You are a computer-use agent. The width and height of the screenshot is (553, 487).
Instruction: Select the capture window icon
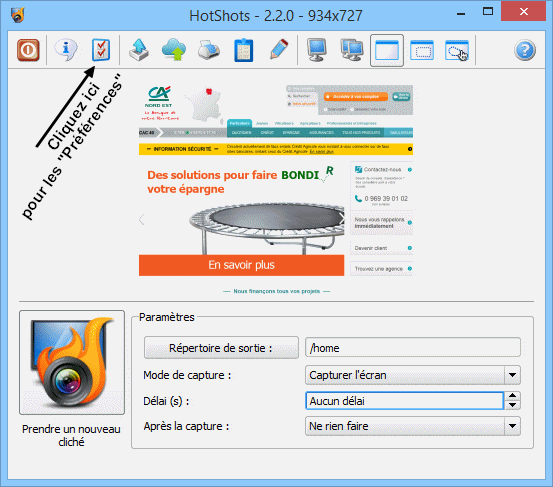pyautogui.click(x=387, y=50)
